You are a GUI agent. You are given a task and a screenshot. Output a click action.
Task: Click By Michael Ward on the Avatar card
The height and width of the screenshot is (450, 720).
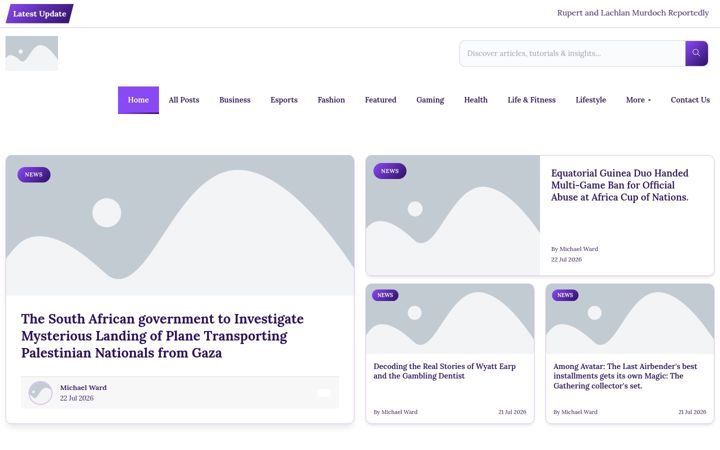575,412
